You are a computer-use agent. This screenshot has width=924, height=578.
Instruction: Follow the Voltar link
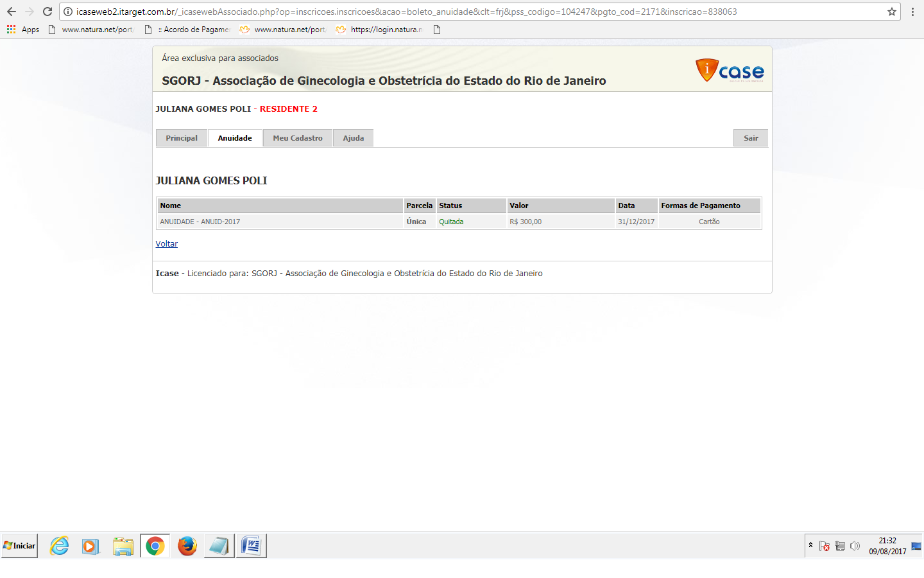coord(166,244)
